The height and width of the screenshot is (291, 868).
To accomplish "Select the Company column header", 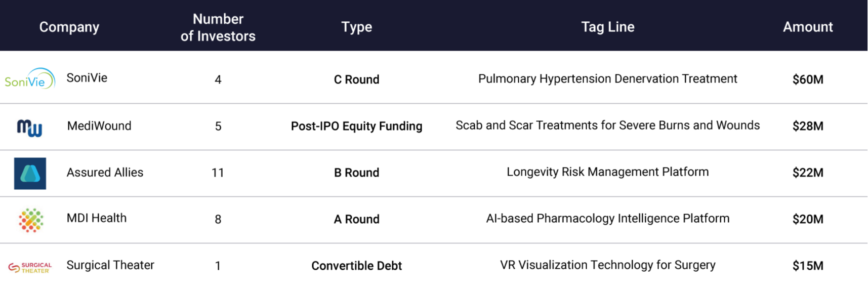I will point(69,27).
